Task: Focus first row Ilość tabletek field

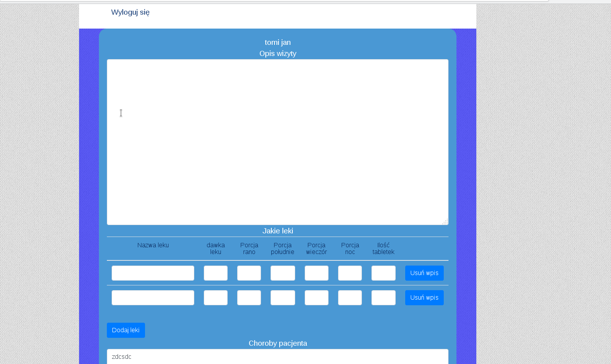Action: pos(383,273)
